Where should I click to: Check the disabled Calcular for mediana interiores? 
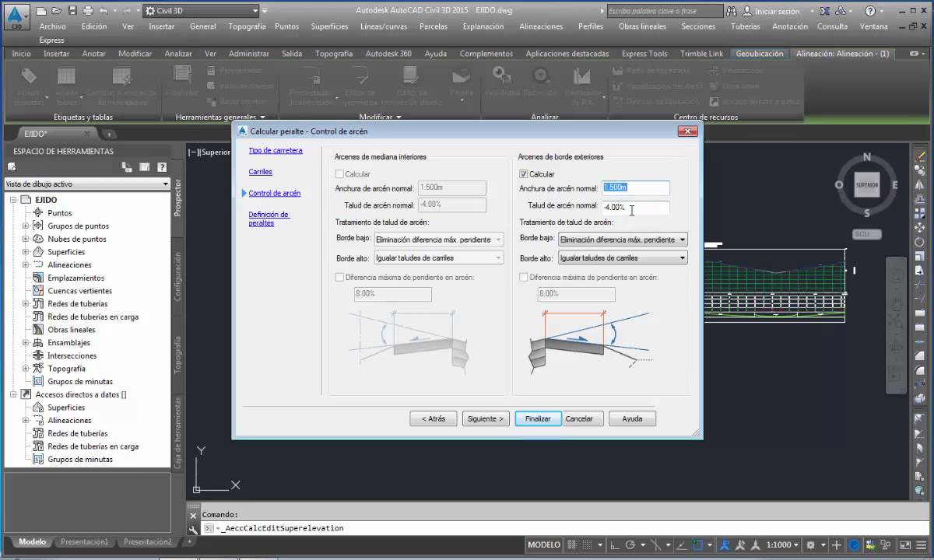(x=339, y=174)
